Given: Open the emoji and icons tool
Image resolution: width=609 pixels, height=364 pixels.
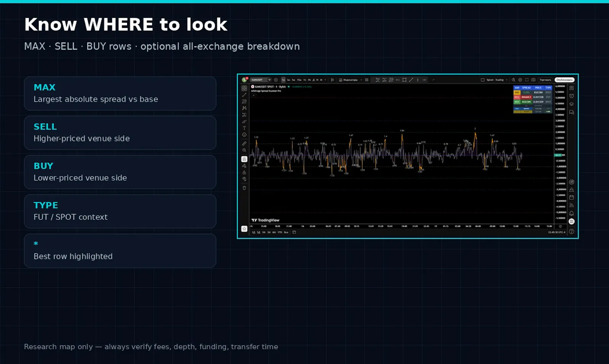Looking at the screenshot, I should (x=244, y=135).
